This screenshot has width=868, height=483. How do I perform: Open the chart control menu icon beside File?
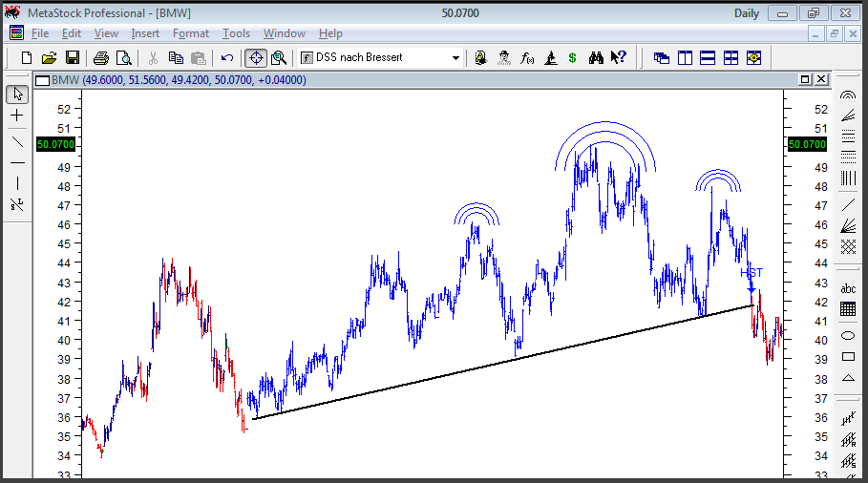pos(16,33)
